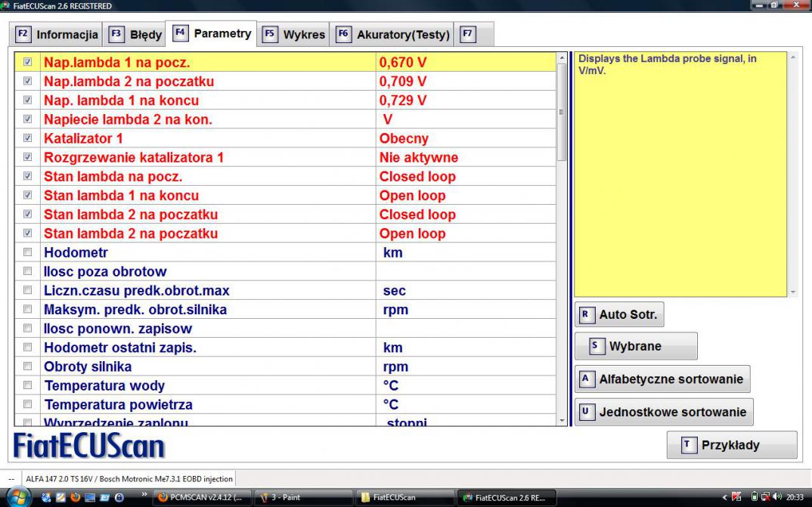The image size is (812, 507).
Task: Click the FiatECUScan logo
Action: coord(89,446)
